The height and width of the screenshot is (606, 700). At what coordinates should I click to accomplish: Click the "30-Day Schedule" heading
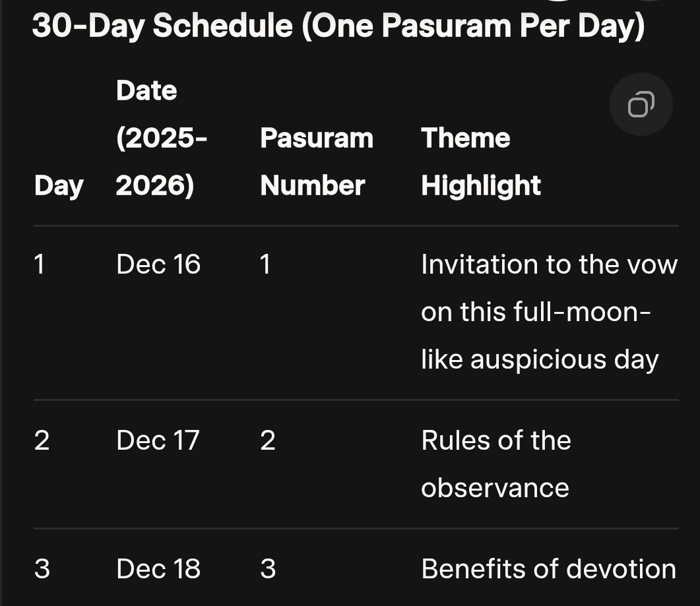point(338,26)
